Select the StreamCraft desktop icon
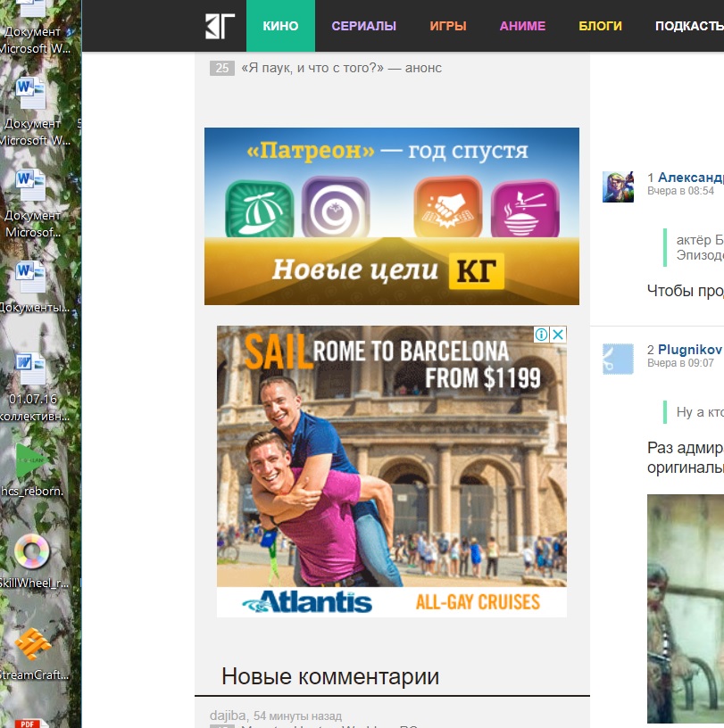 (x=31, y=655)
